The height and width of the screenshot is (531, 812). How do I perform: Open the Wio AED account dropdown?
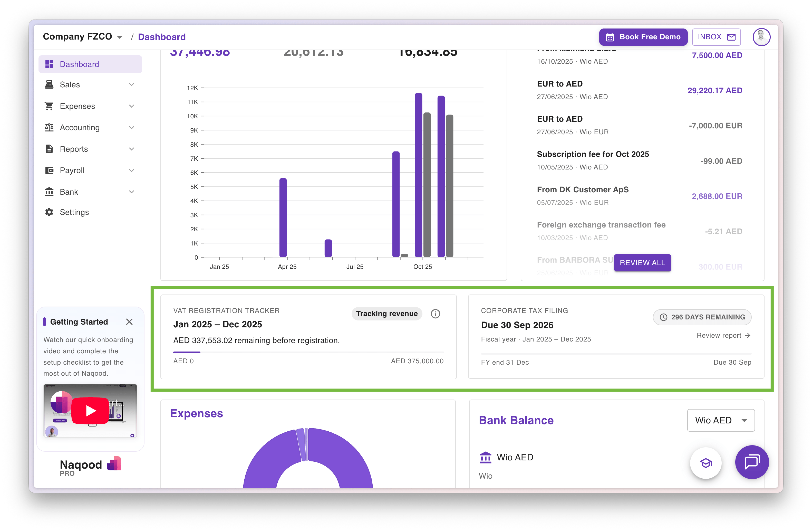coord(721,420)
